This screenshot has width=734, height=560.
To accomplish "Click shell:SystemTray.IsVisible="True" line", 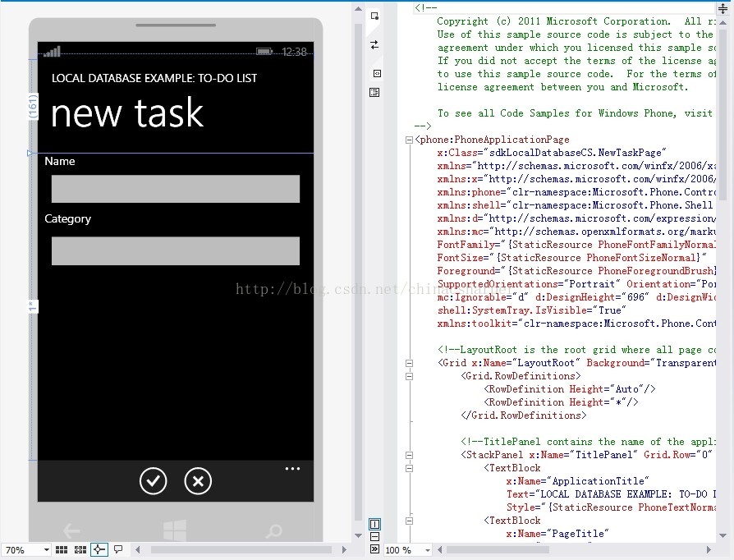I will (531, 310).
